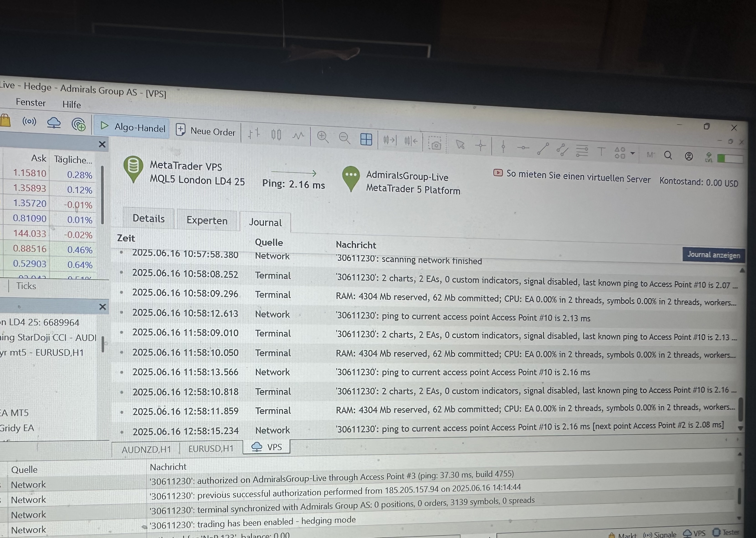This screenshot has width=756, height=538.
Task: Click the signals broadcast toolbar icon
Action: (29, 121)
